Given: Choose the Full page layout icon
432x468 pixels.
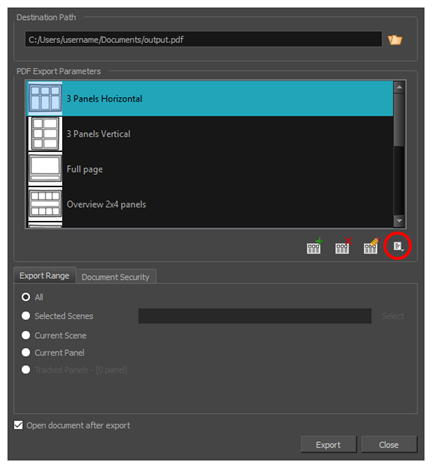Looking at the screenshot, I should coord(45,169).
